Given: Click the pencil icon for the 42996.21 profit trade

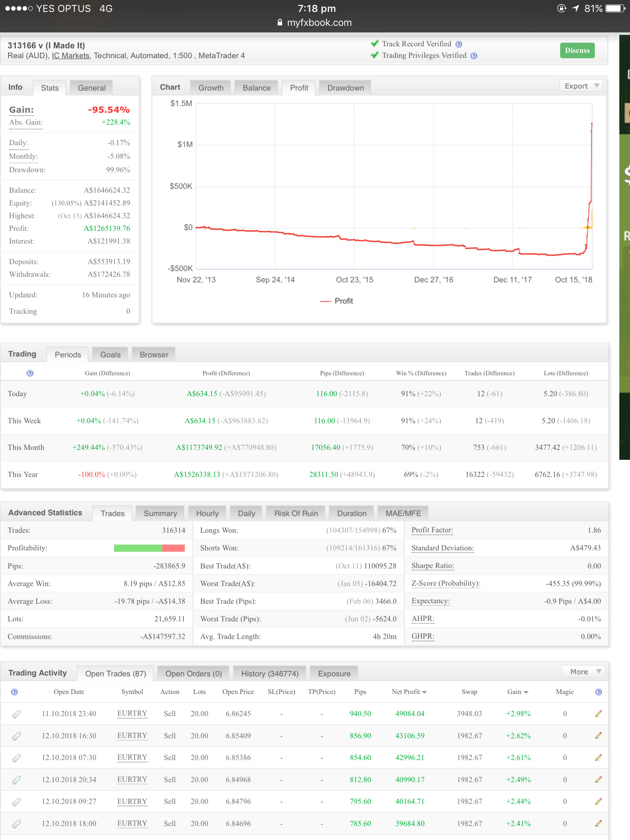Looking at the screenshot, I should coord(598,757).
